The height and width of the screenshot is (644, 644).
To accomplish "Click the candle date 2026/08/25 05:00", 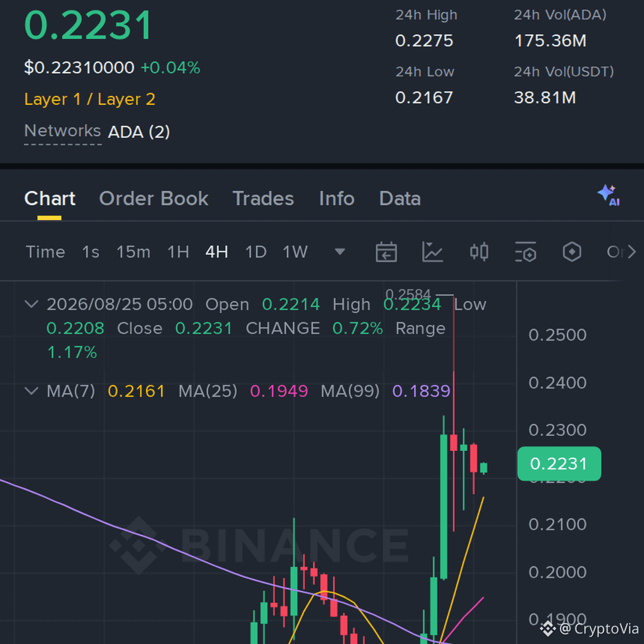I will pyautogui.click(x=119, y=304).
